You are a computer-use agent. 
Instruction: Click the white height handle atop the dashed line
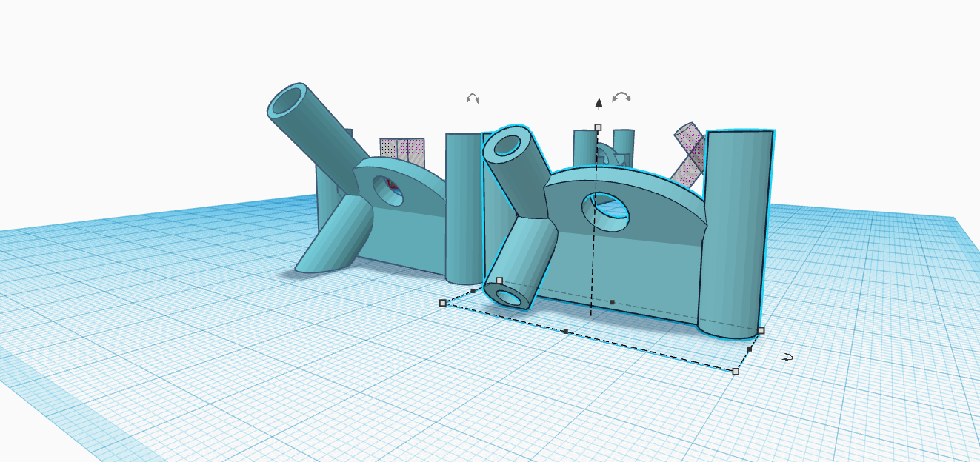[599, 127]
